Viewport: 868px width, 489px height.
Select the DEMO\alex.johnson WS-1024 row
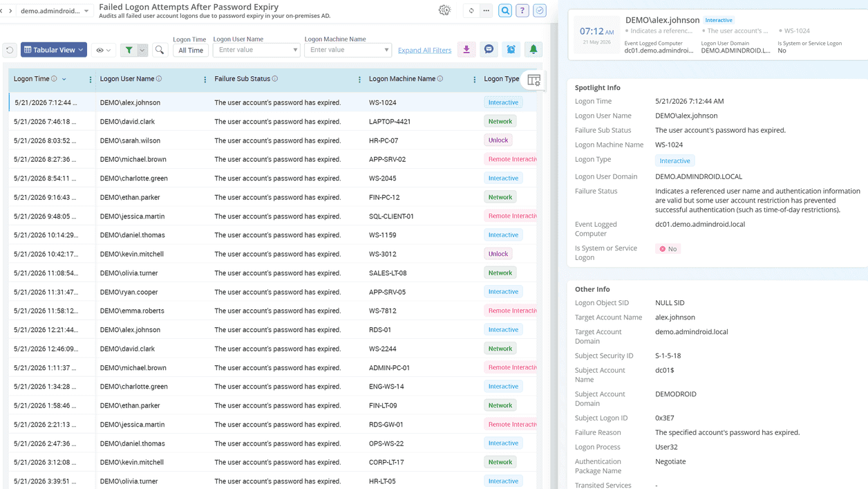[273, 102]
